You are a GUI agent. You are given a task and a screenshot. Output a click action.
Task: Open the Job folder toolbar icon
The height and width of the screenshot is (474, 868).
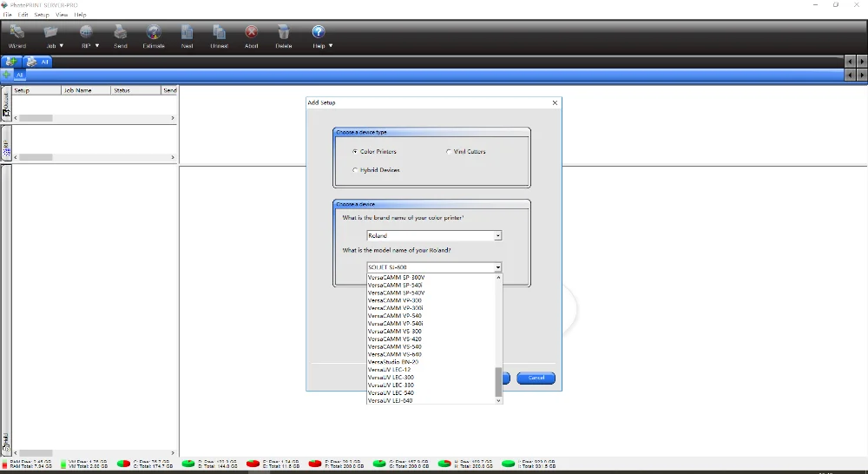51,32
